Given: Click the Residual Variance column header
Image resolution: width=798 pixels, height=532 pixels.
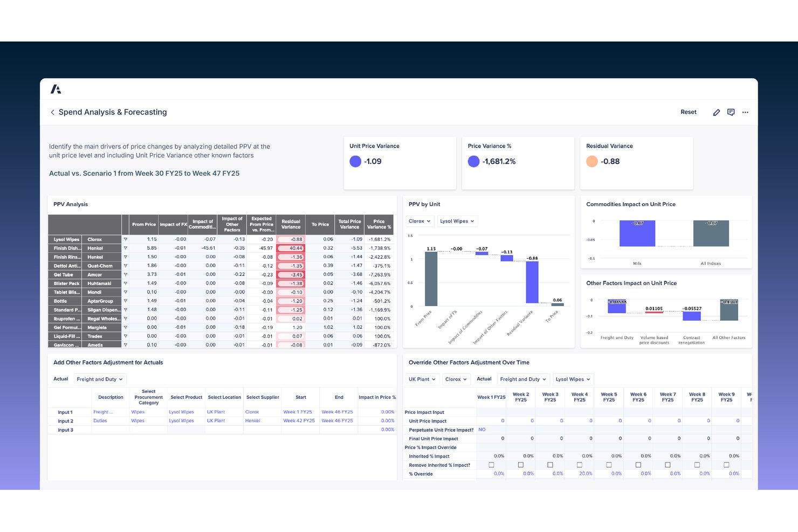Looking at the screenshot, I should pos(291,224).
